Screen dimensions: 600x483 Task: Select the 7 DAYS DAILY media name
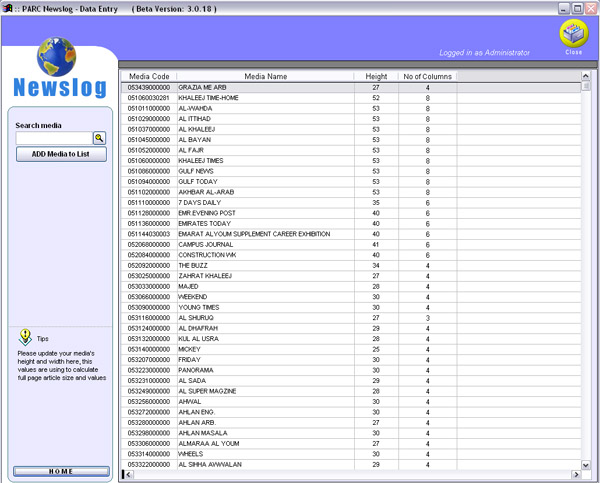point(200,203)
